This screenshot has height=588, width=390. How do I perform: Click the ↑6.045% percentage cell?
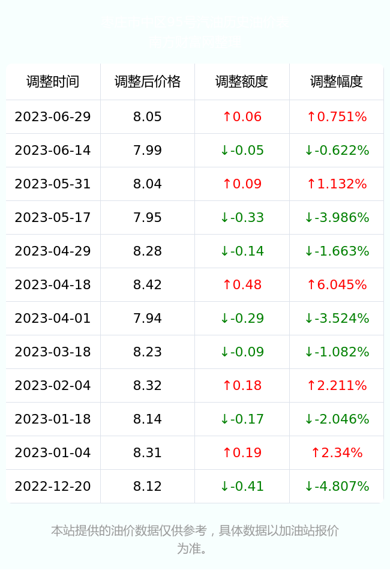337,284
